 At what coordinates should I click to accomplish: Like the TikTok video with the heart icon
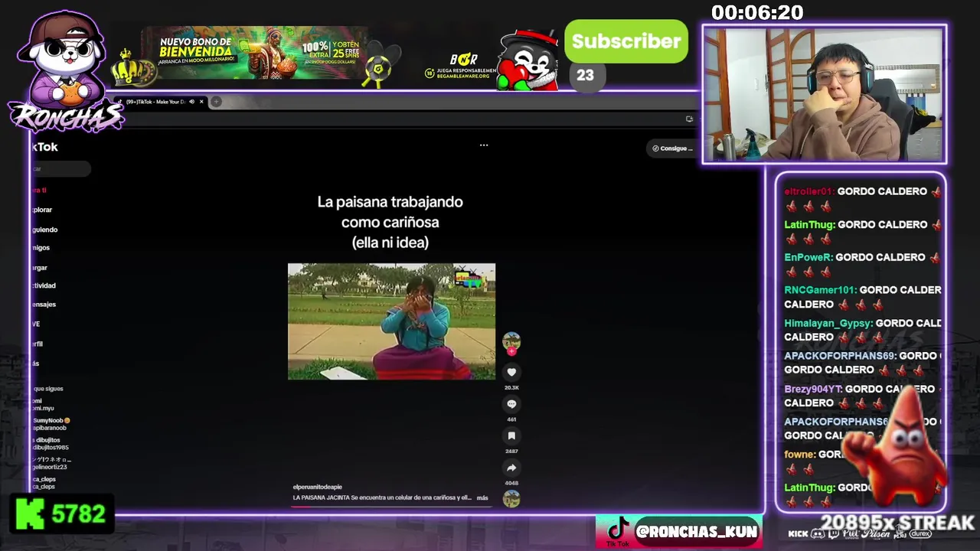click(511, 372)
